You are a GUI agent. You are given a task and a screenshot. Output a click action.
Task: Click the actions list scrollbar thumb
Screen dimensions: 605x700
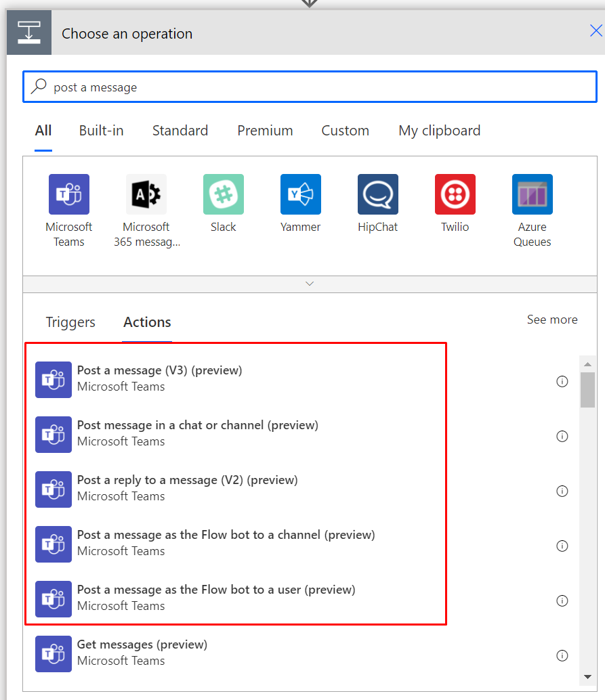tap(587, 390)
